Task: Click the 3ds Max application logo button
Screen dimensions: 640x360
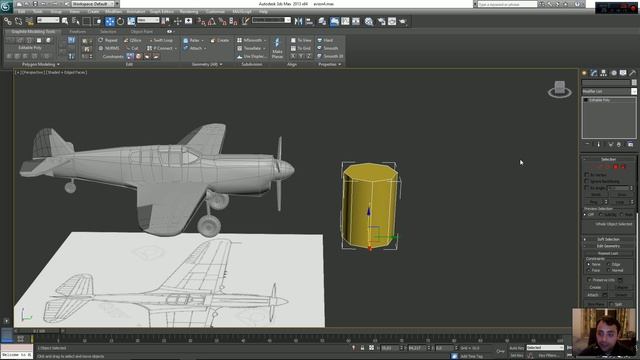Action: [6, 7]
